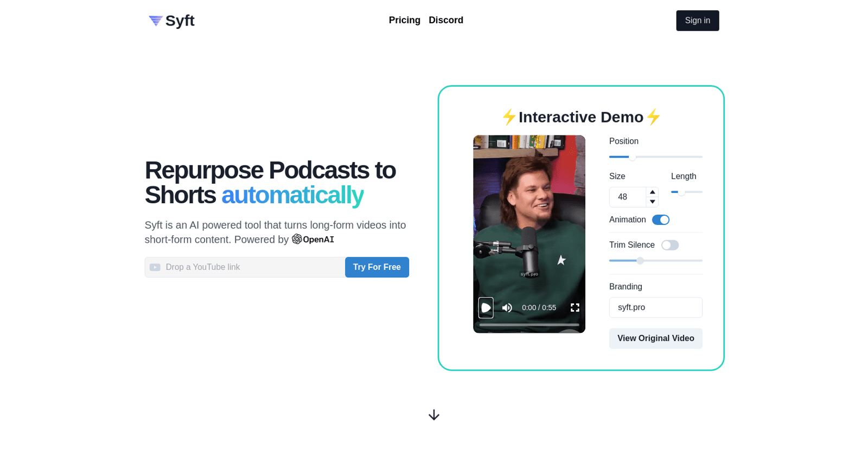Click the Branding text field
The image size is (868, 452).
pos(655,307)
